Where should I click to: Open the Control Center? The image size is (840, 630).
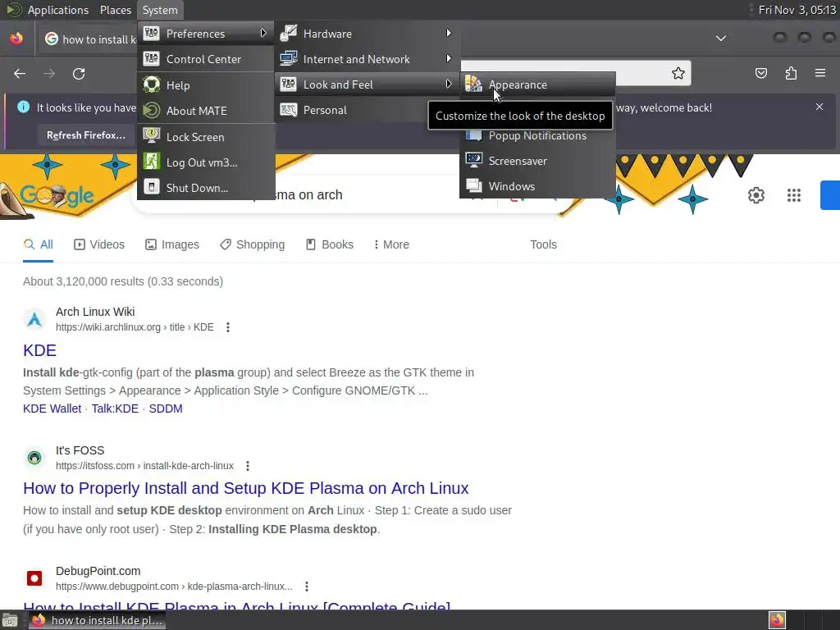tap(206, 59)
